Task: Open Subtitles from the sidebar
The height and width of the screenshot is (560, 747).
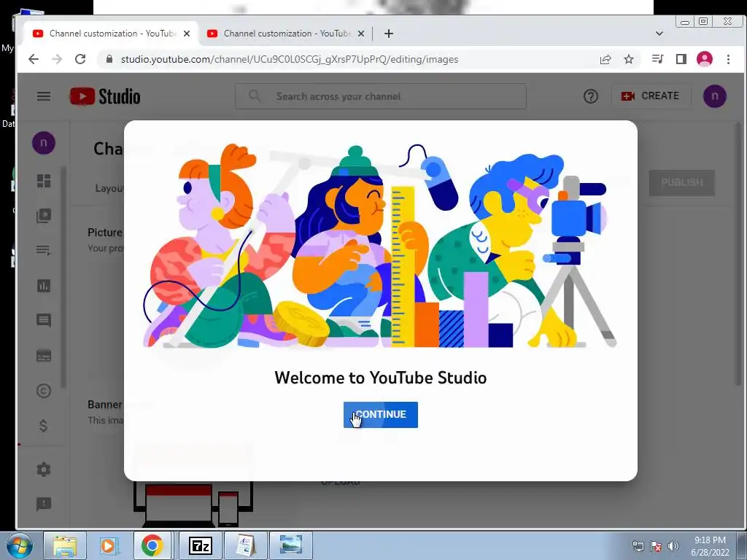Action: (x=44, y=356)
